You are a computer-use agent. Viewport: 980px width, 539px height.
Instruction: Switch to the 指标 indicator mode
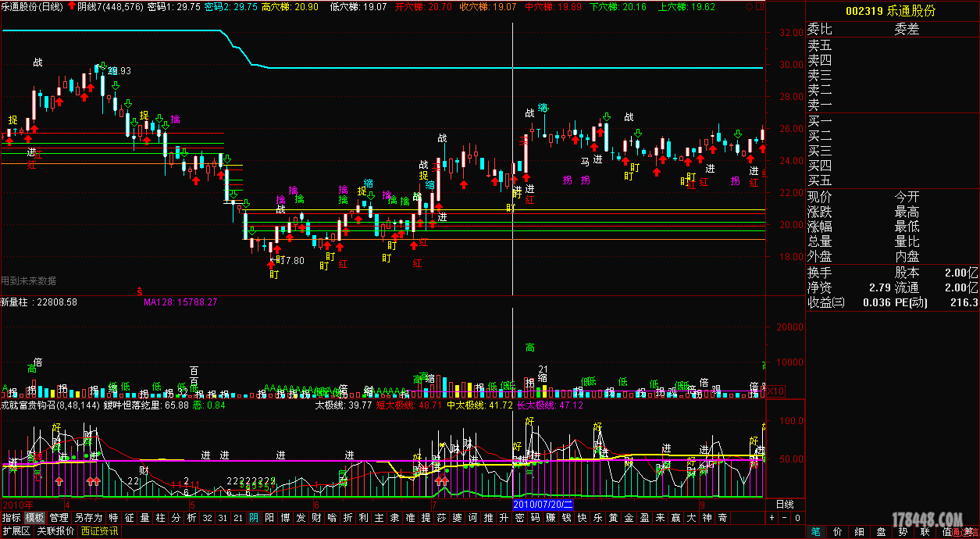pos(12,518)
